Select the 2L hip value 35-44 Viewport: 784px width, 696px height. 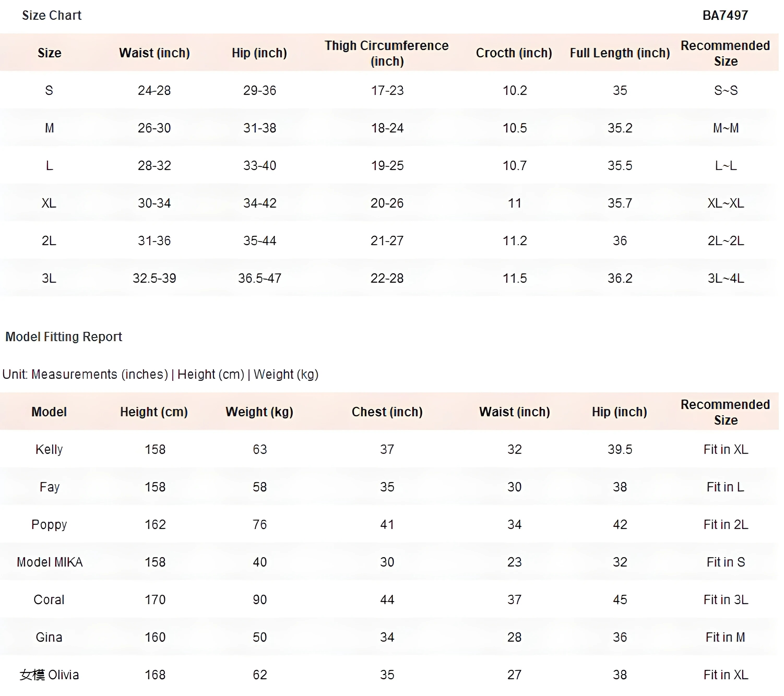click(260, 241)
